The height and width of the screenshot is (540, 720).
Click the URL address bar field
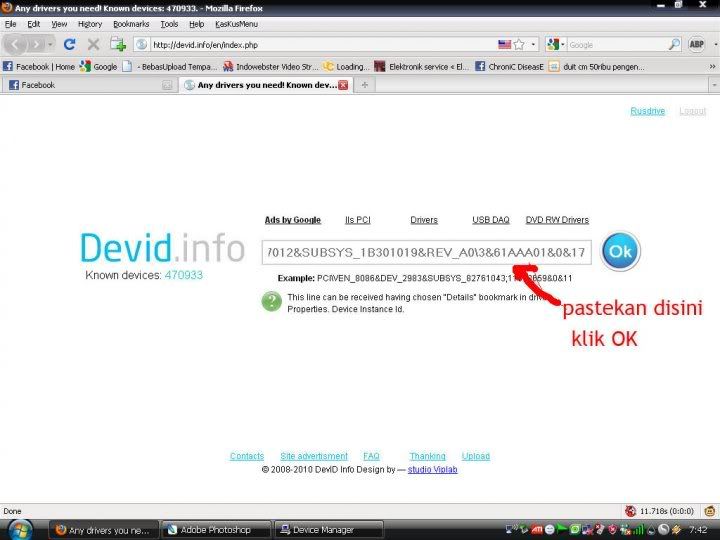[x=321, y=45]
